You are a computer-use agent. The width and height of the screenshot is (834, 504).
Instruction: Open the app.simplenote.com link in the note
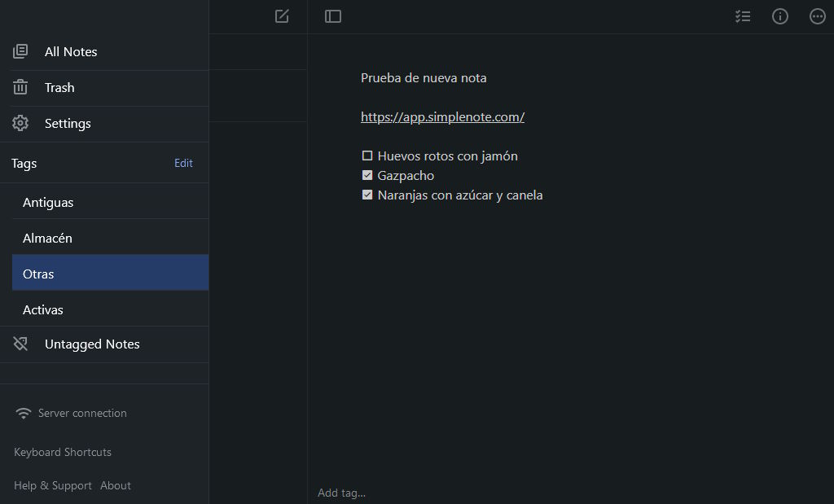442,117
